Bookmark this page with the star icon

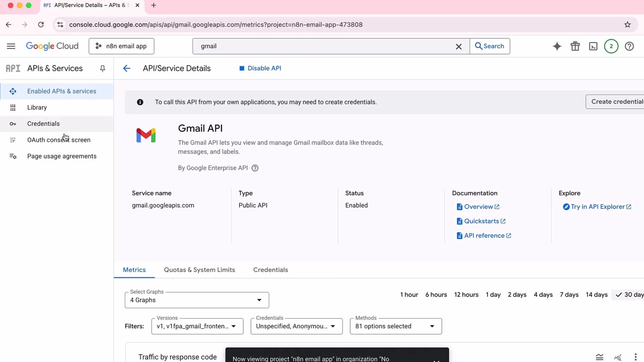[628, 24]
